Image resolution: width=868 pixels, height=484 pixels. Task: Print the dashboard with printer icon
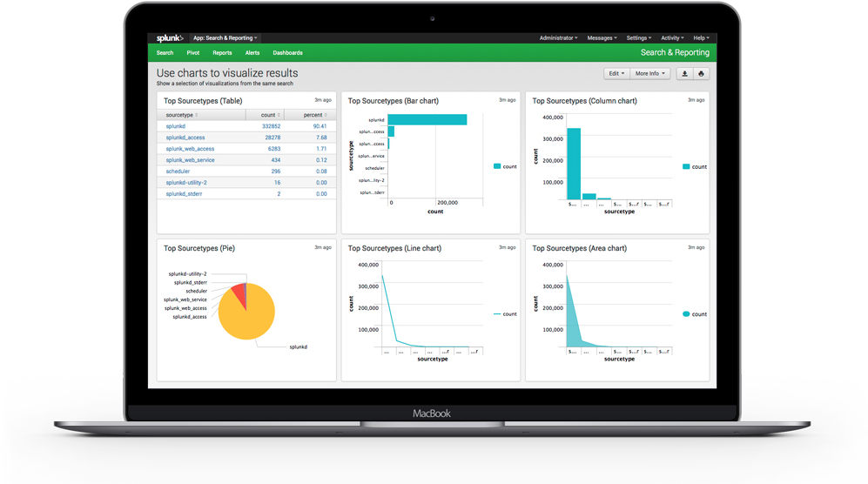[x=702, y=74]
